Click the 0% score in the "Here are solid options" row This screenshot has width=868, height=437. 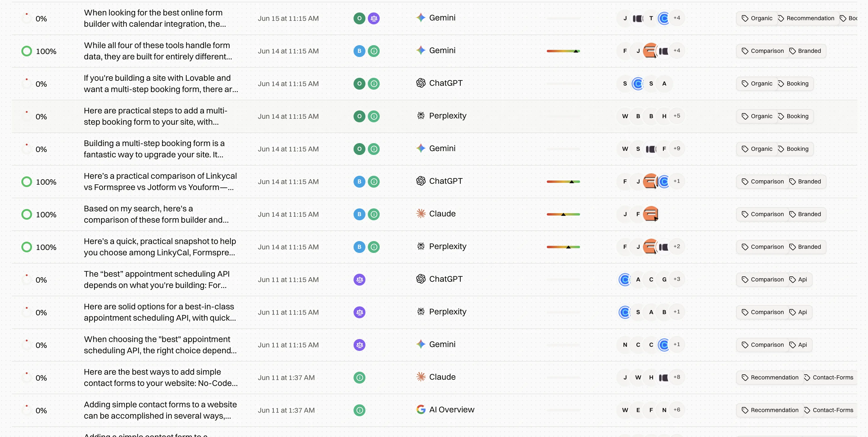point(41,313)
